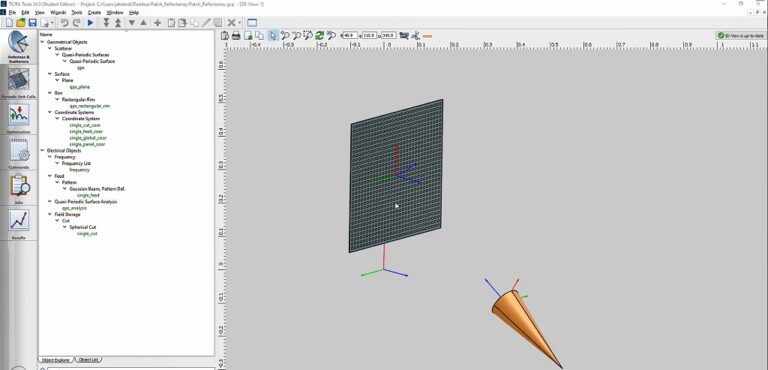Click the Print icon in 3D view toolbar
The width and height of the screenshot is (768, 370).
(236, 36)
